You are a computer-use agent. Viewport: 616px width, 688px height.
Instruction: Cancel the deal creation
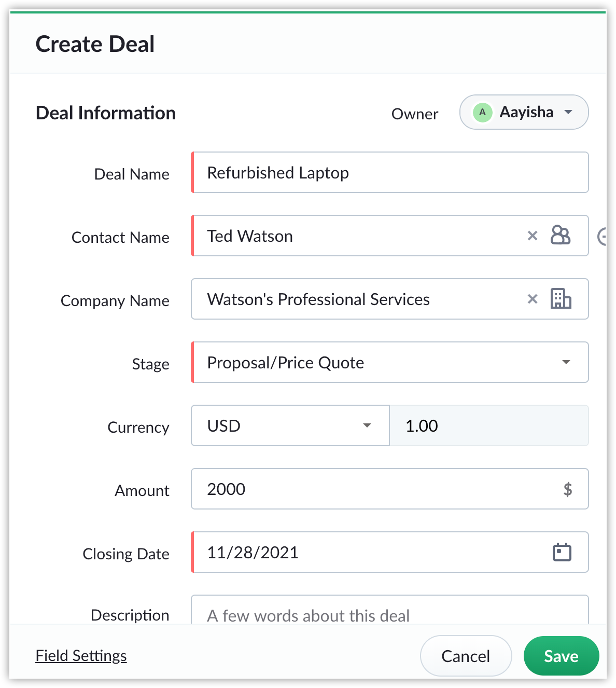click(466, 656)
